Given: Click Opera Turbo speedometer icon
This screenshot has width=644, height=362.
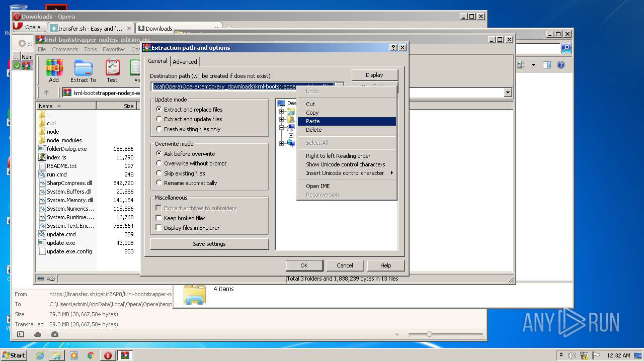Looking at the screenshot, I should [x=55, y=334].
